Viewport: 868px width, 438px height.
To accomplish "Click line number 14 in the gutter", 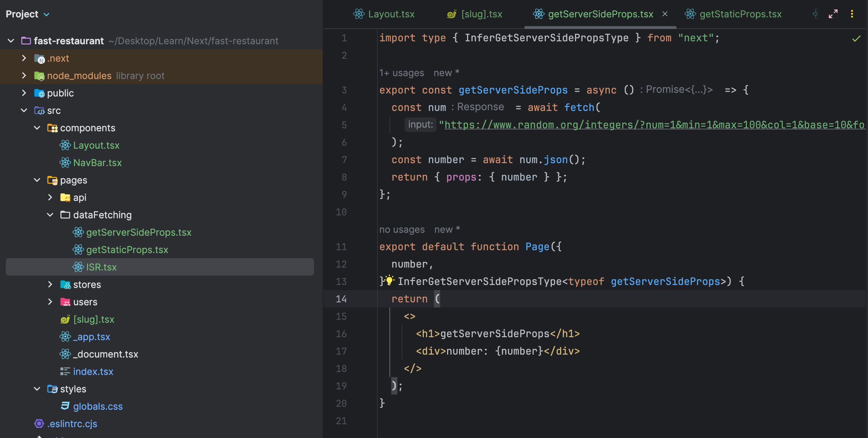I will 341,299.
